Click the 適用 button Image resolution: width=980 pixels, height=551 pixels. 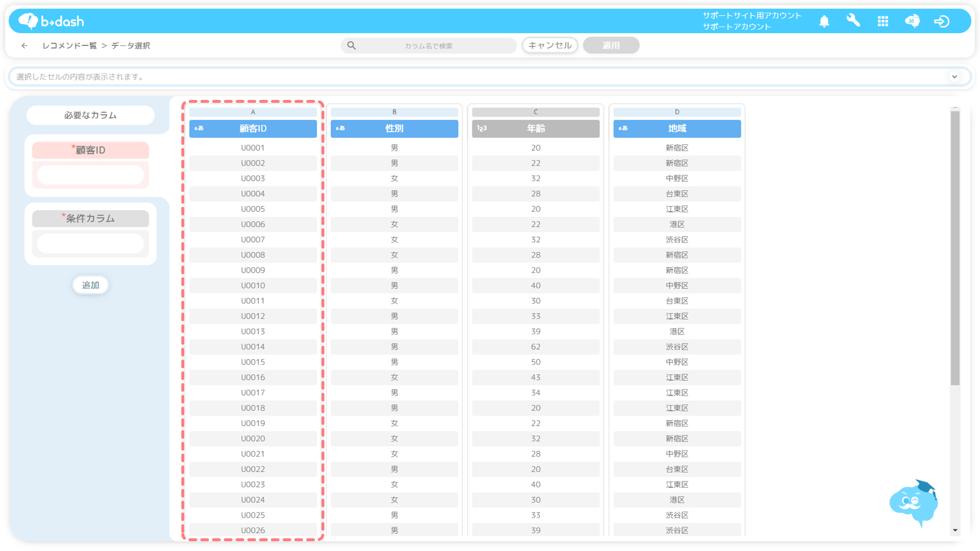tap(611, 45)
